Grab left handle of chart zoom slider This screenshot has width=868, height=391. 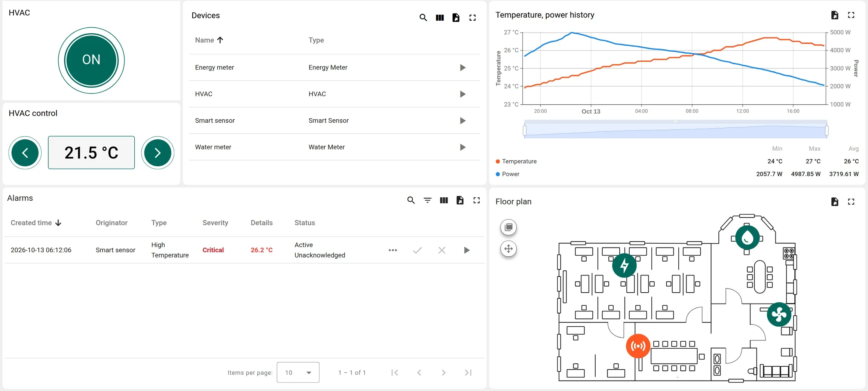click(525, 130)
